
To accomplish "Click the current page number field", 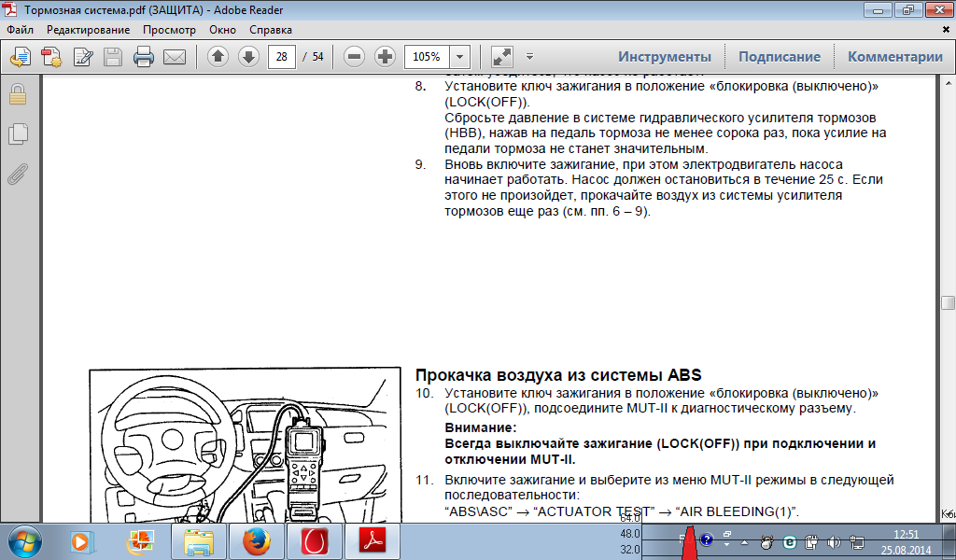I will [281, 57].
